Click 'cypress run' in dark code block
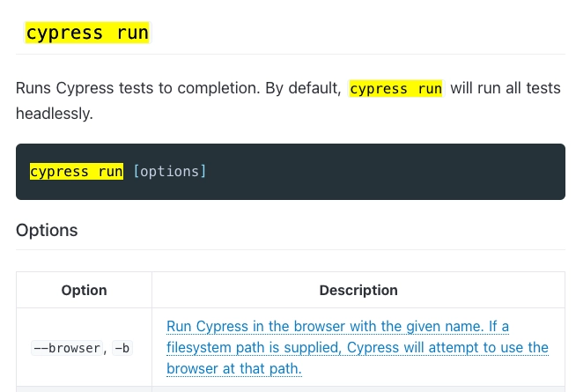 point(77,172)
